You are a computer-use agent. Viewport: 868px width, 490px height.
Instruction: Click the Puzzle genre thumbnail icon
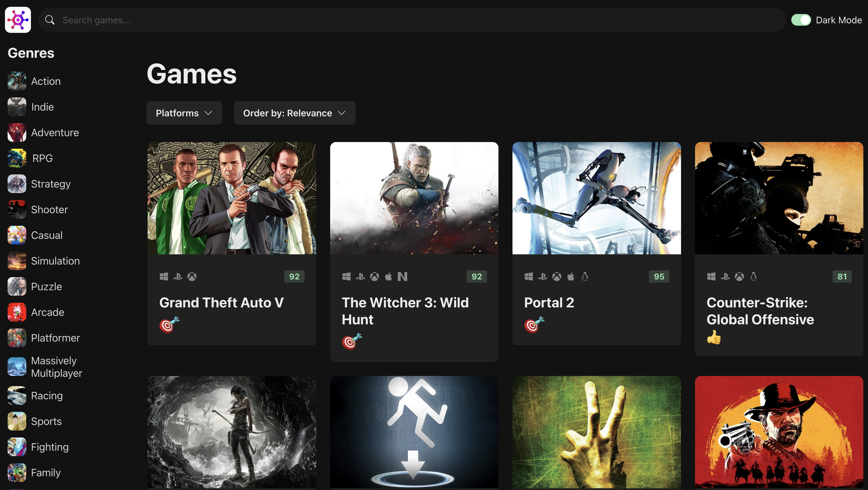coord(17,286)
